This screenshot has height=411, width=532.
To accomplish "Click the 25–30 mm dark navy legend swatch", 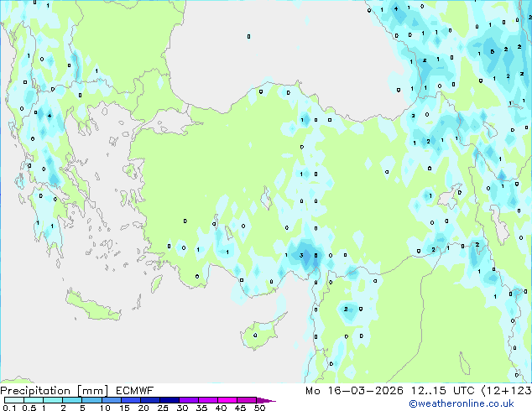I will click(170, 400).
